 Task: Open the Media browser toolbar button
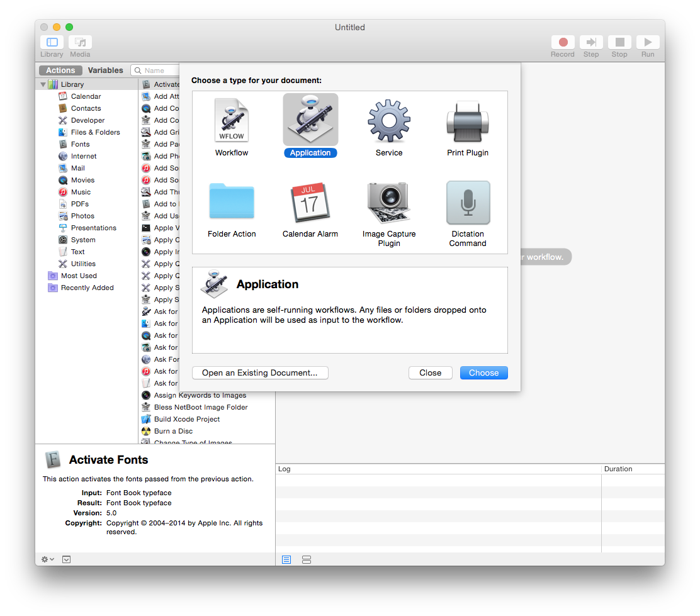click(x=80, y=42)
